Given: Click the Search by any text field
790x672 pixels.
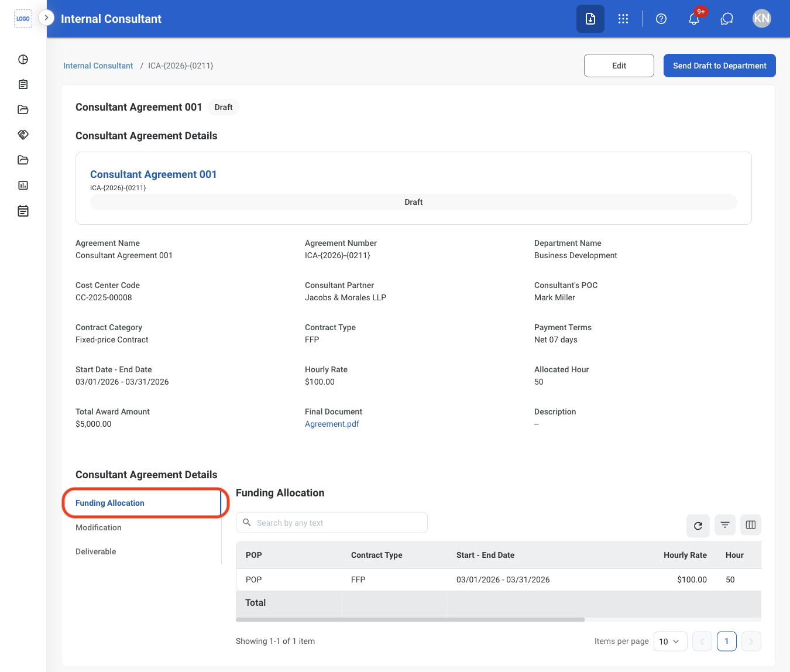Looking at the screenshot, I should (x=332, y=523).
